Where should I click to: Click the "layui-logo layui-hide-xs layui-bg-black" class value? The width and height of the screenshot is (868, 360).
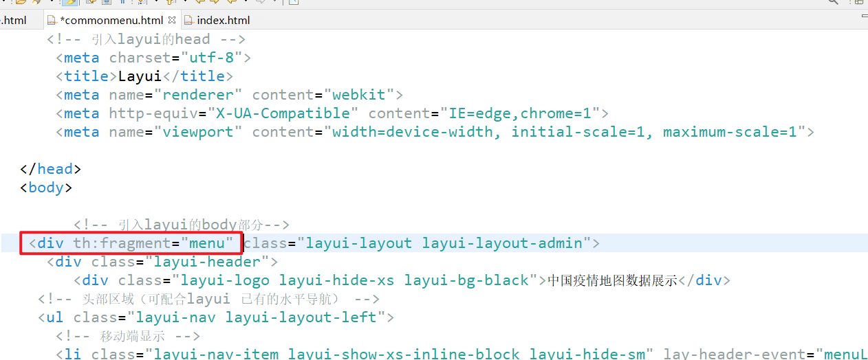(354, 280)
